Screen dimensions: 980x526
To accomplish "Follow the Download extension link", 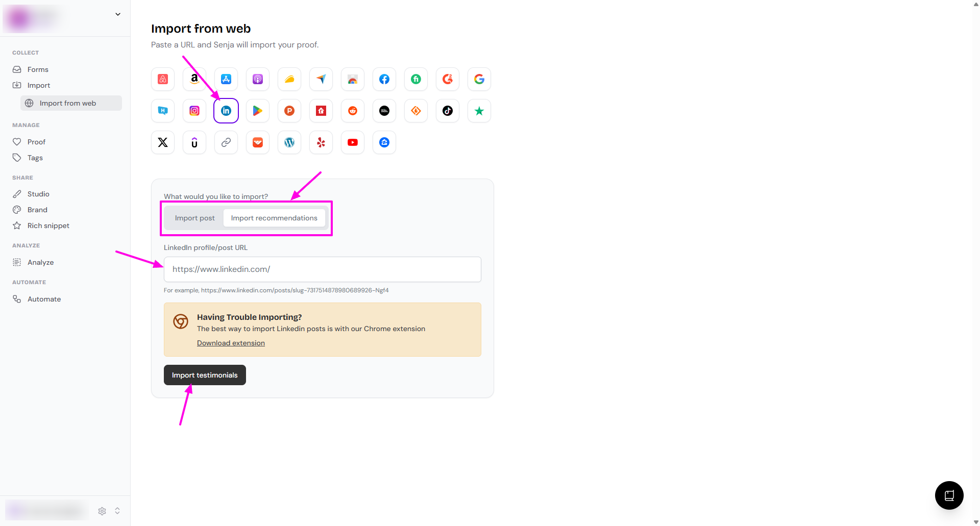I will 231,343.
